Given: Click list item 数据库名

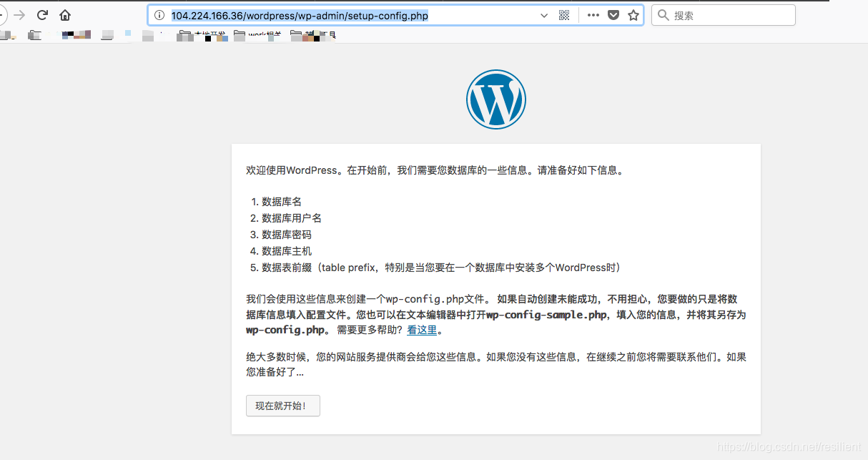Looking at the screenshot, I should [282, 202].
